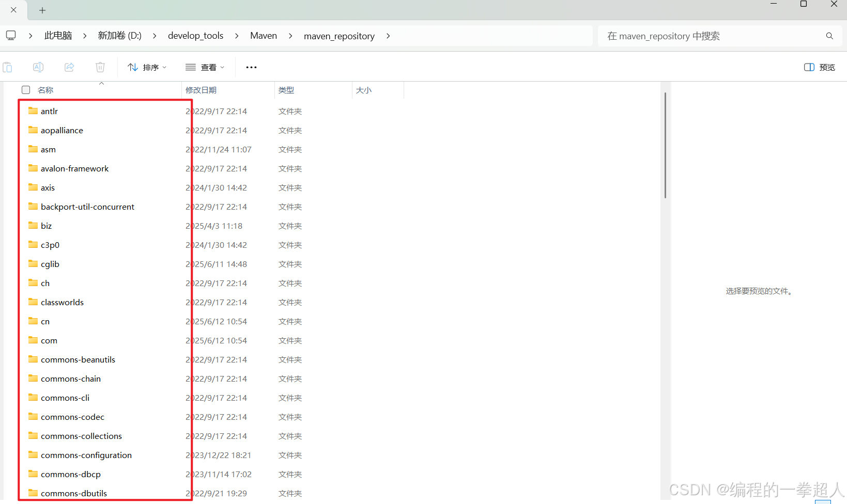The height and width of the screenshot is (504, 847).
Task: Click the Delete (trash) icon
Action: [100, 67]
